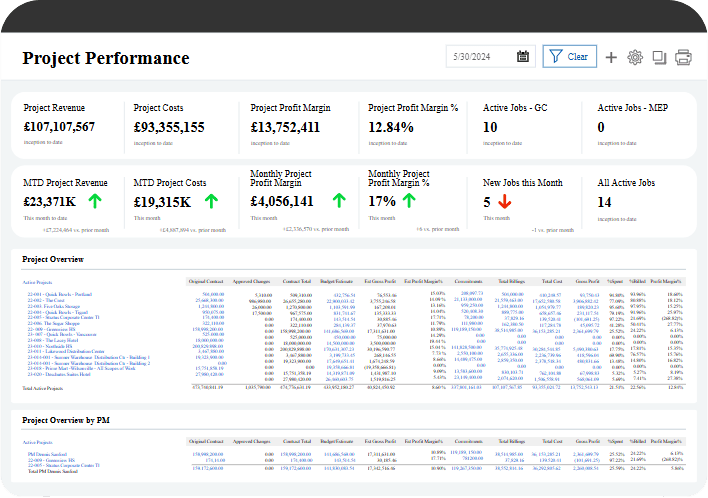Open 23-014-001 Warehouse Distribution Building 1

[x=89, y=357]
